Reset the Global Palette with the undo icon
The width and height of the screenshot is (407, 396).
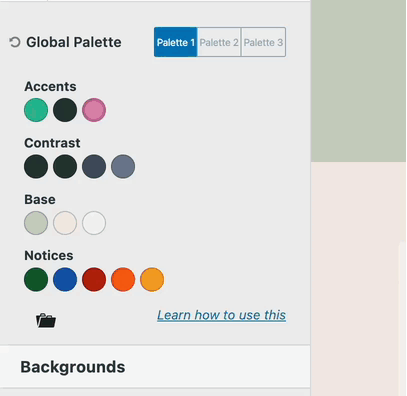tap(15, 42)
